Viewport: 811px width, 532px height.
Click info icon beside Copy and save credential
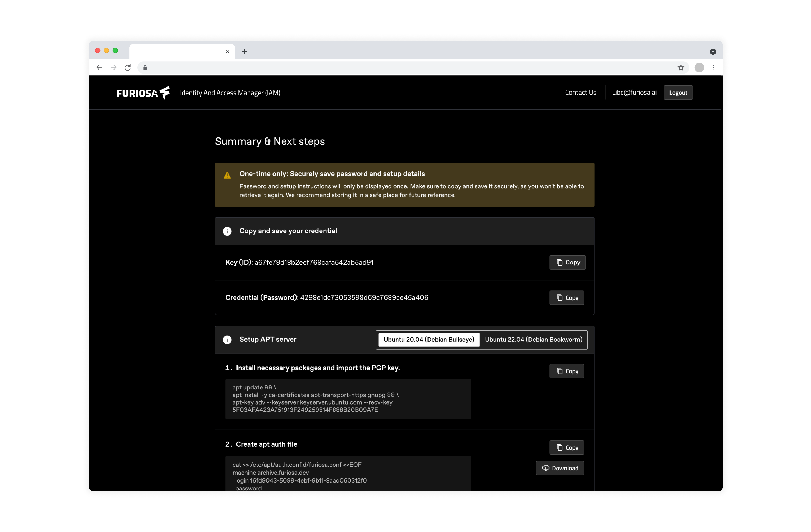pos(227,231)
